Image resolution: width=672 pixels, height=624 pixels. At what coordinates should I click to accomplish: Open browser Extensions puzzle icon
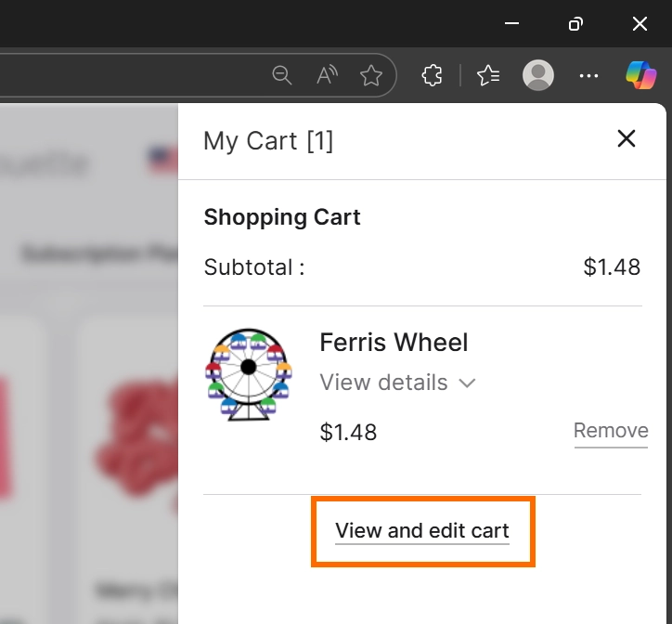pos(432,75)
